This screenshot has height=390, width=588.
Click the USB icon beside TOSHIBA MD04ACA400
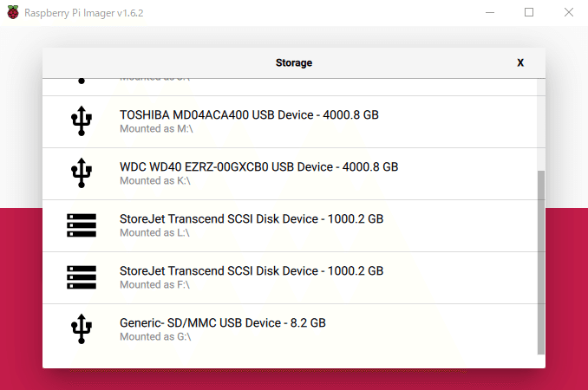click(x=82, y=120)
